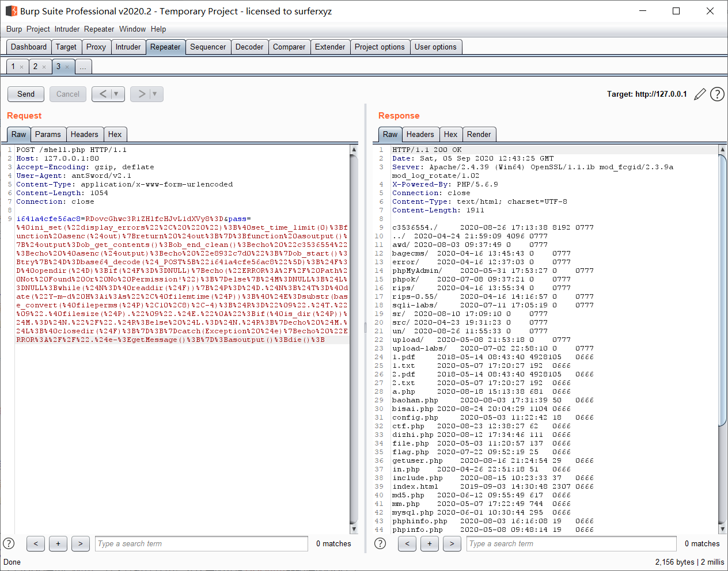Expand the back history dropdown arrow
This screenshot has height=571, width=728.
[x=116, y=94]
